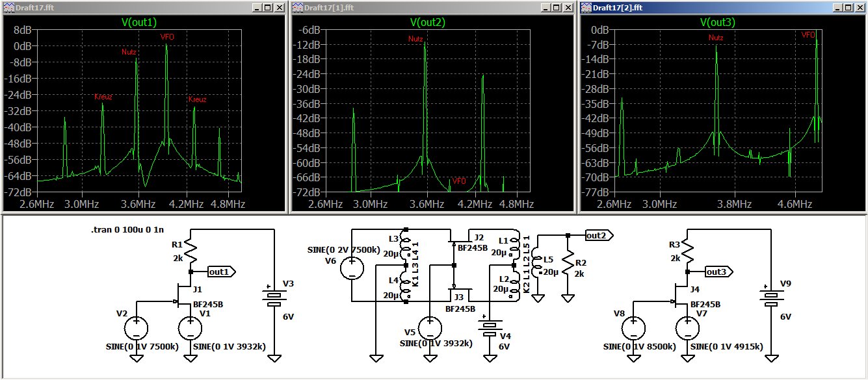Click the Nutz annotation in V(out1) plot
The height and width of the screenshot is (380, 868).
[x=128, y=52]
